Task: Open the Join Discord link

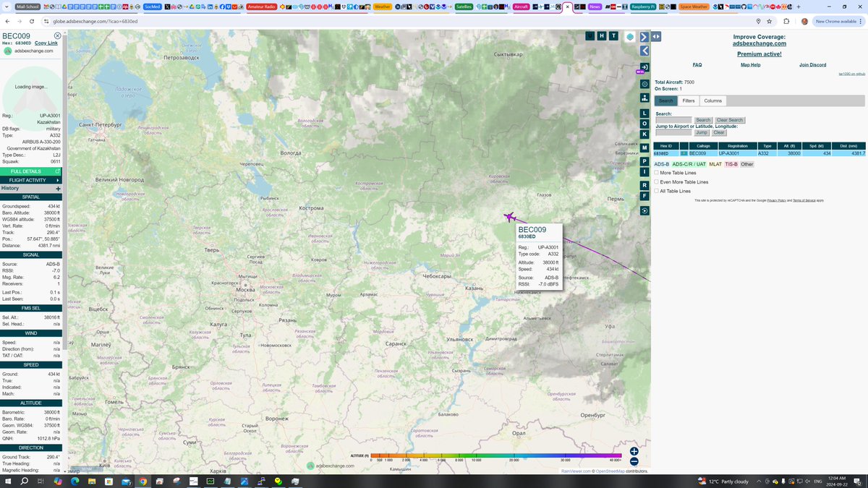Action: pyautogui.click(x=812, y=65)
